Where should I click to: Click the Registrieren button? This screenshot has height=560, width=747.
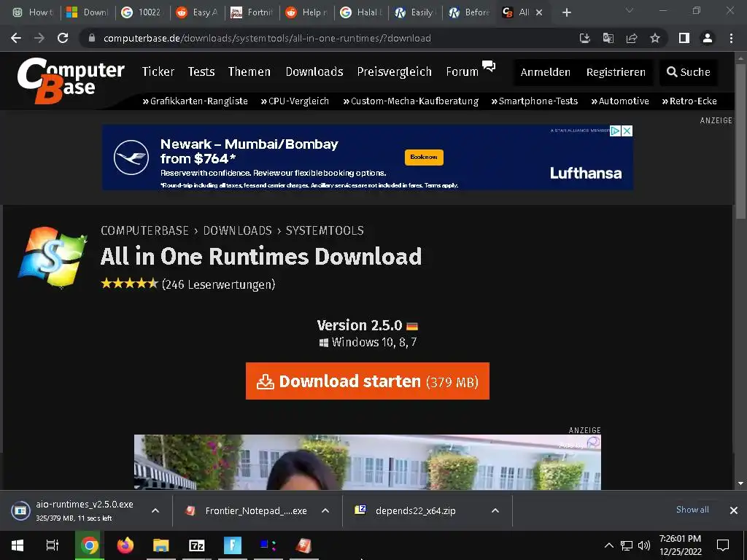click(x=616, y=72)
